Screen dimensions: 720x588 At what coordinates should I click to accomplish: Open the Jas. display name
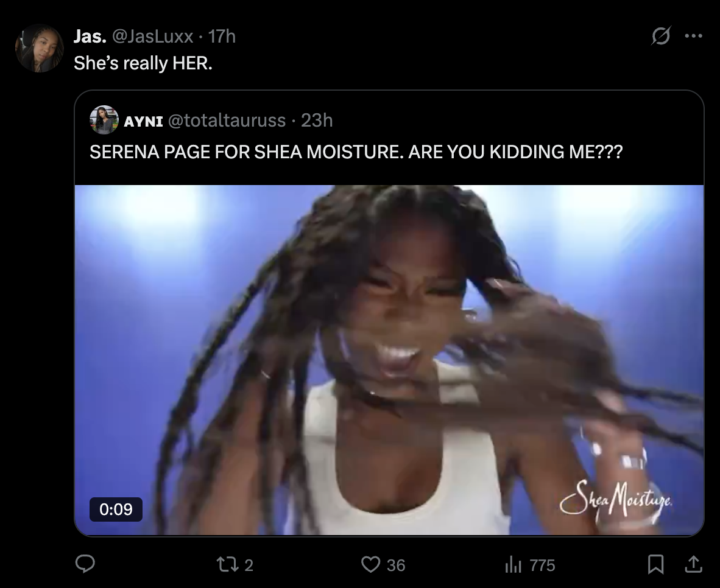tap(90, 37)
